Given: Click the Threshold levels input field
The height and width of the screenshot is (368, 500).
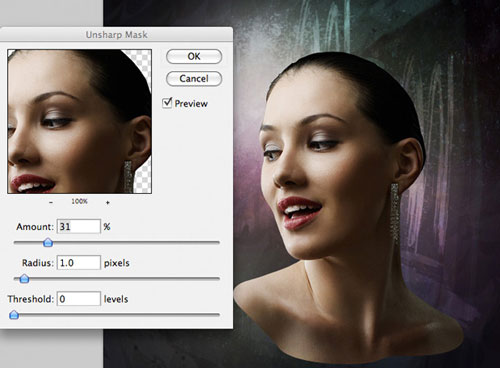Looking at the screenshot, I should pyautogui.click(x=79, y=299).
